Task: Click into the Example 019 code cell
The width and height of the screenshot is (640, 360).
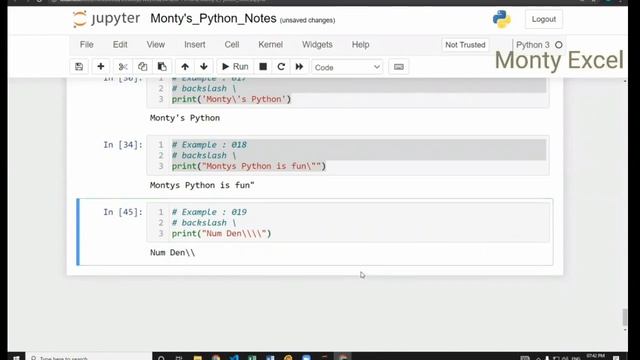Action: click(348, 222)
